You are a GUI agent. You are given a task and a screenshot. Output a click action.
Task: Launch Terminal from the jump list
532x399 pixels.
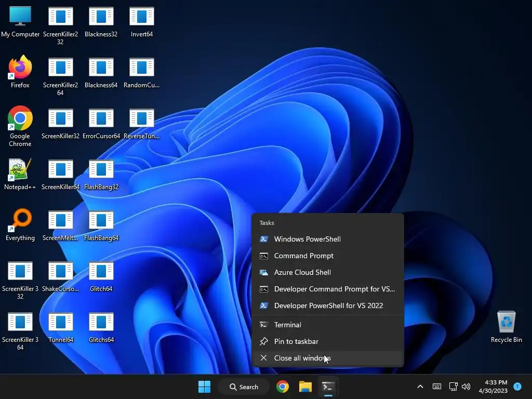pos(328,325)
